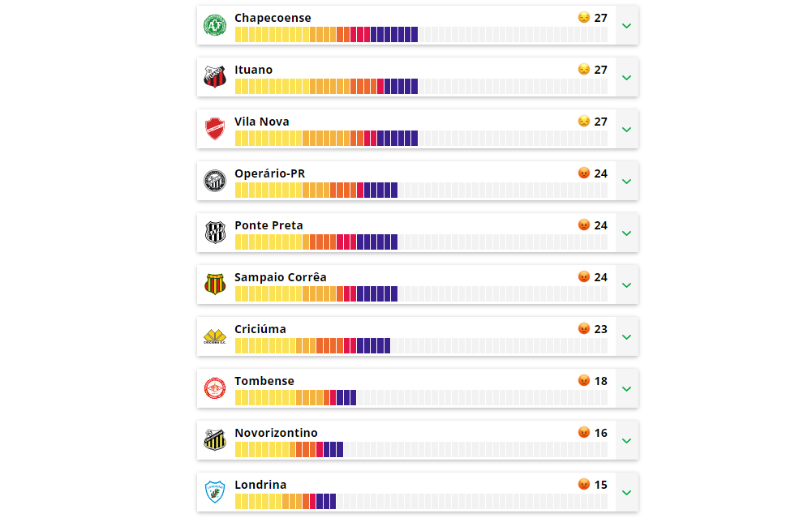Expand the Tombense row chevron
Viewport: 812px width, 522px height.
626,389
